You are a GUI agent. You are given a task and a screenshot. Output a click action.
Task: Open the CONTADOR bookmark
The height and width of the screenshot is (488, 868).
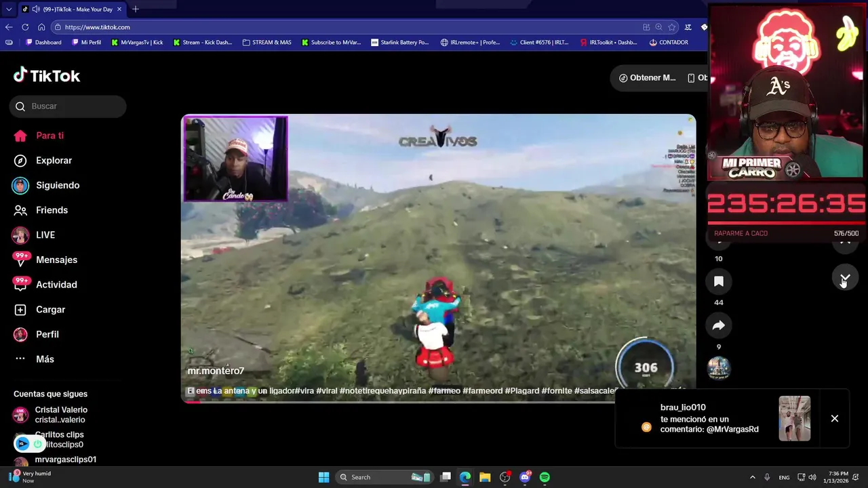click(x=669, y=42)
